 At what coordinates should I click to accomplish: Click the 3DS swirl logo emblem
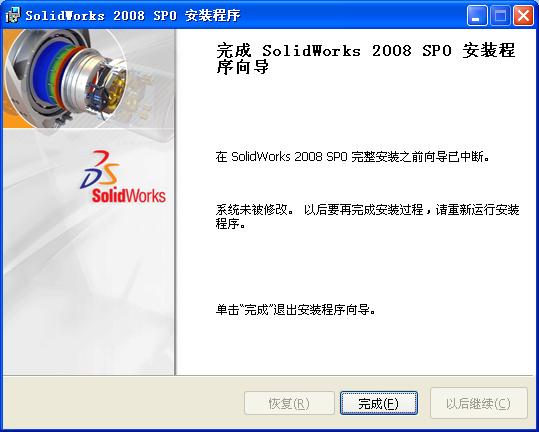coord(99,169)
